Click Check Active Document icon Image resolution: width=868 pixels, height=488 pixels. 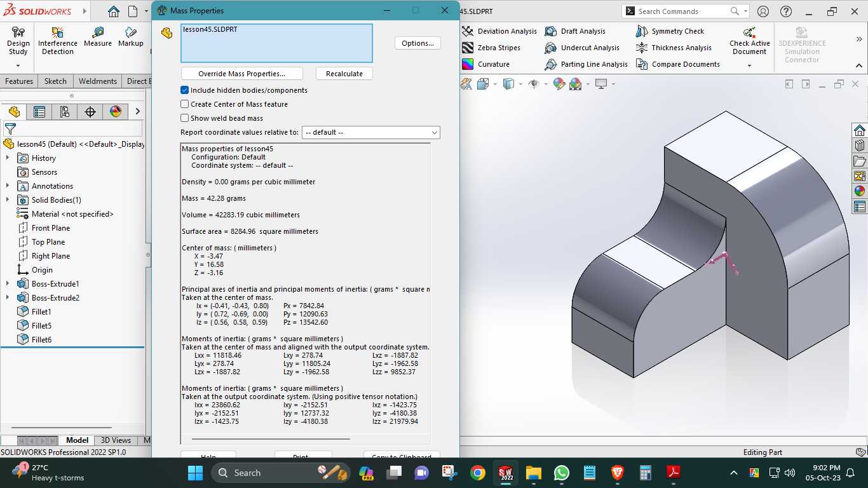tap(749, 32)
